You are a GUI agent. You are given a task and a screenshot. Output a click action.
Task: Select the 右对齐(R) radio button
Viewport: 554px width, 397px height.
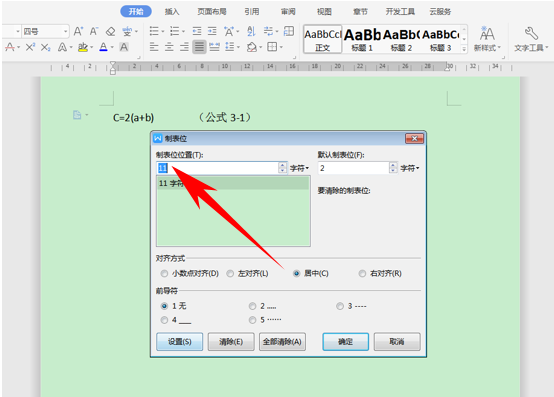coord(362,273)
